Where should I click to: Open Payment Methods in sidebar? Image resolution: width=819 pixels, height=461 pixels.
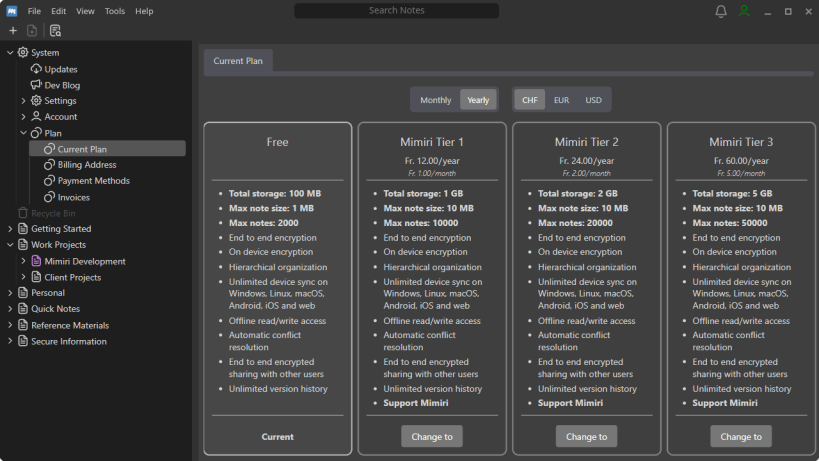[x=93, y=181]
